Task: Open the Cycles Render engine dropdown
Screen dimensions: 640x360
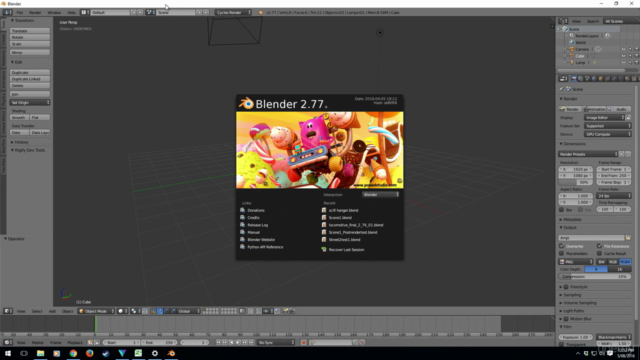Action: [233, 12]
